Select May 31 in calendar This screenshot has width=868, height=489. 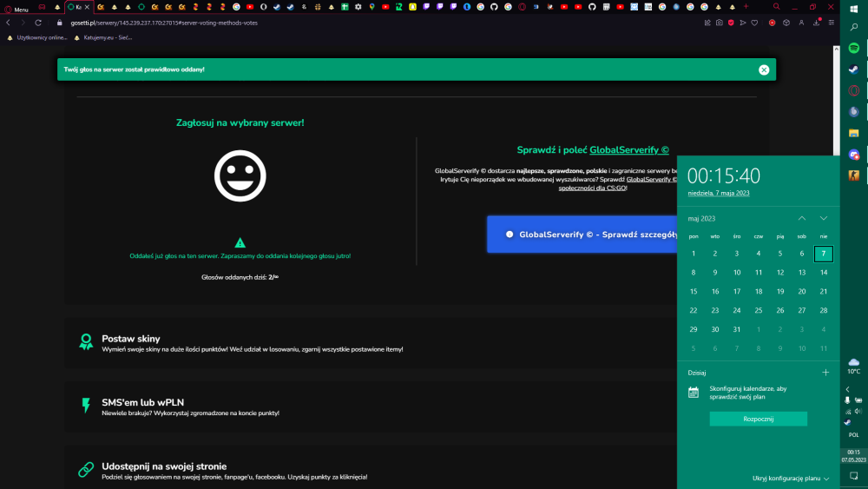pos(737,329)
